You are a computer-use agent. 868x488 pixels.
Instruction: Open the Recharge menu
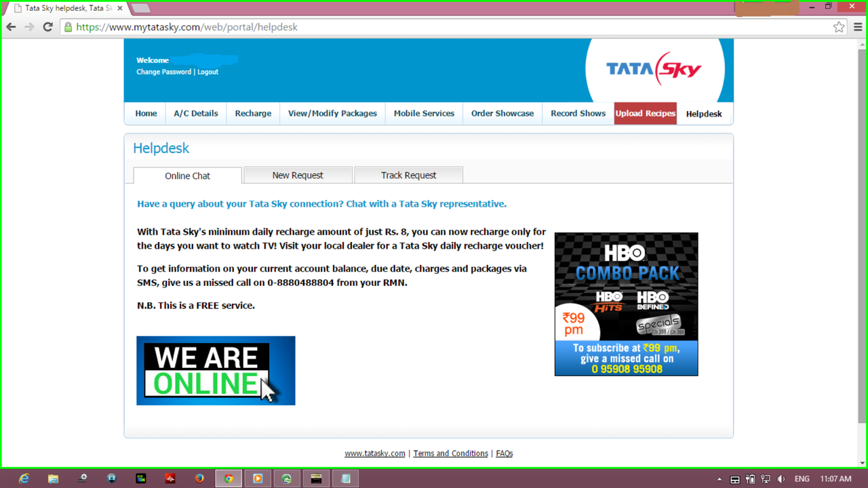(x=253, y=113)
